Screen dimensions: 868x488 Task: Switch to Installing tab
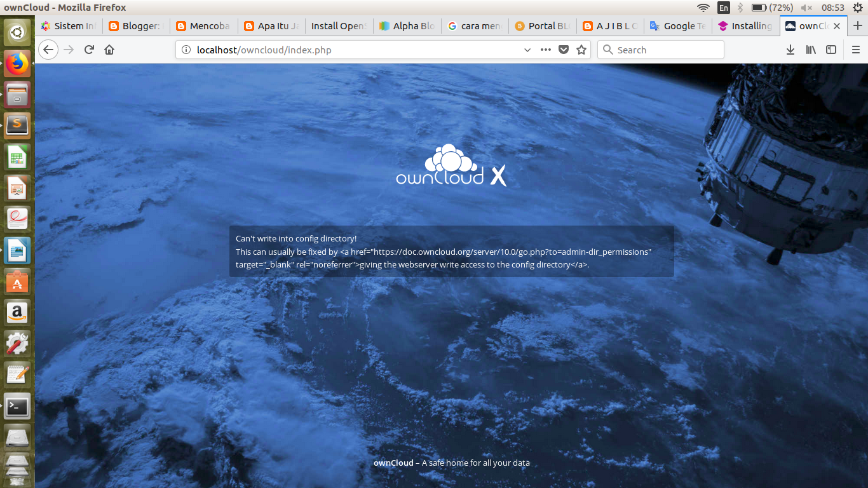point(745,26)
